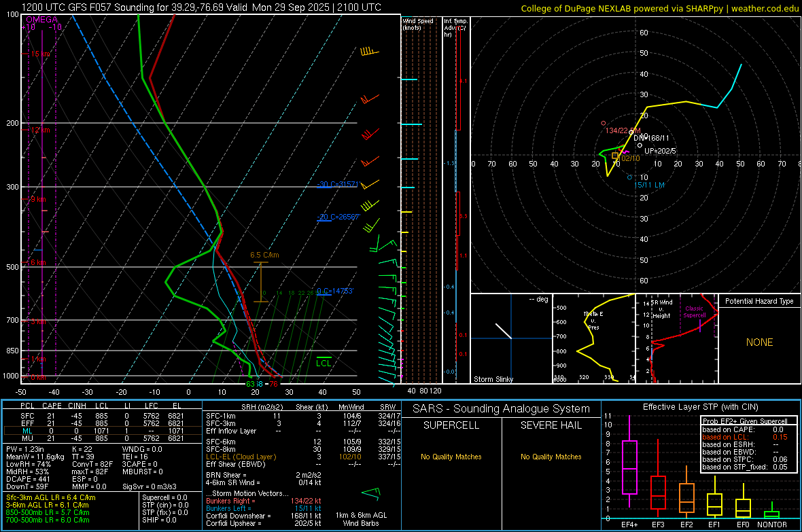Select the Supercell = 0.0 parameter
The width and height of the screenshot is (802, 532).
click(x=164, y=497)
